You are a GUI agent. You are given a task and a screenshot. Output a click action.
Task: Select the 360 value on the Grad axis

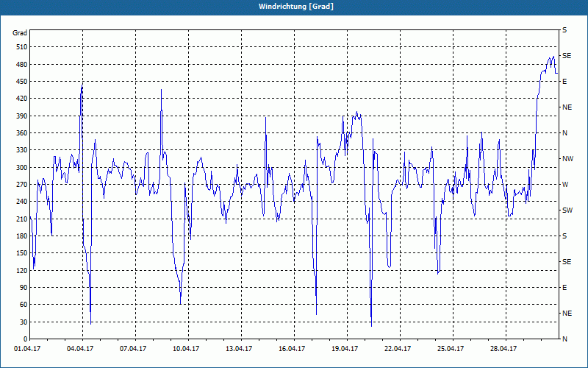[x=22, y=133]
